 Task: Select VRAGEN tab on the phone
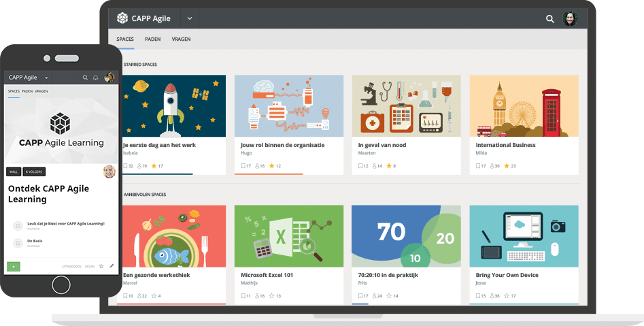(41, 91)
